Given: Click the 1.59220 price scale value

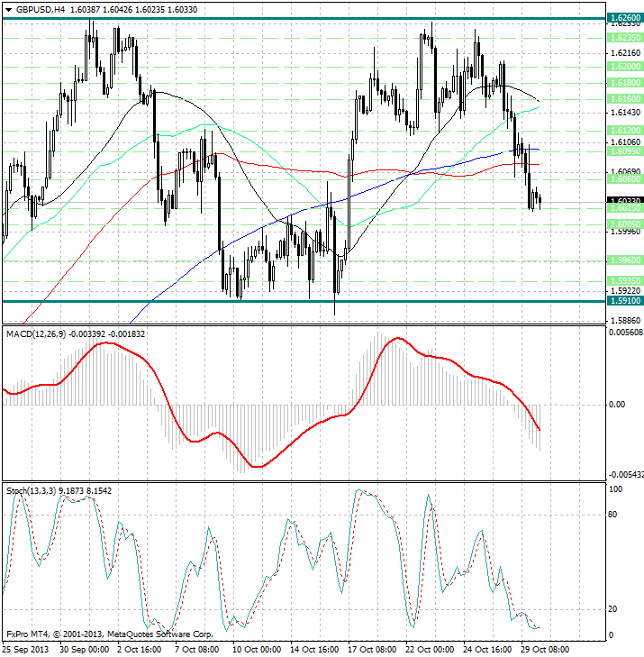Looking at the screenshot, I should coord(626,291).
